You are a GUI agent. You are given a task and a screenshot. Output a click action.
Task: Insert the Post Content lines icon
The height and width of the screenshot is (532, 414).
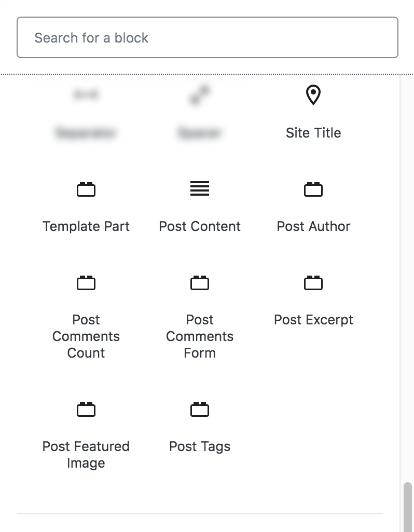pos(200,189)
